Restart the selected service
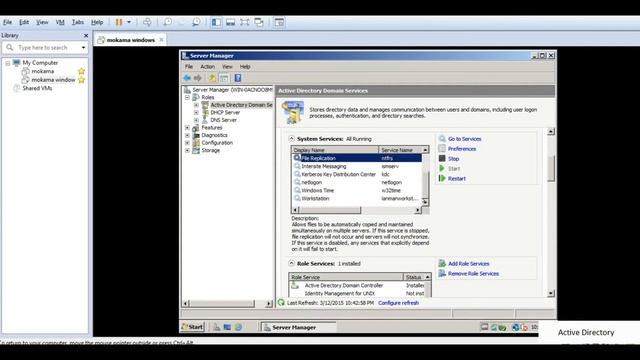This screenshot has height=360, width=640. 457,179
